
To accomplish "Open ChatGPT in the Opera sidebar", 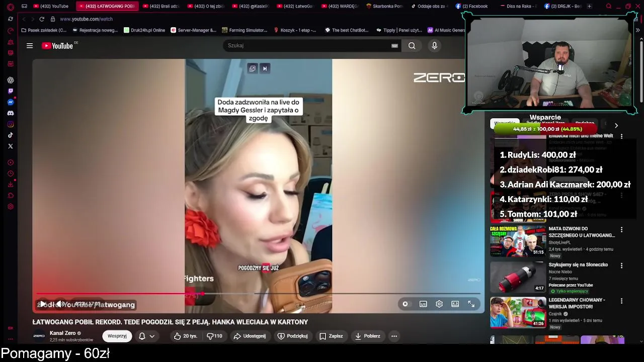I will [x=11, y=80].
